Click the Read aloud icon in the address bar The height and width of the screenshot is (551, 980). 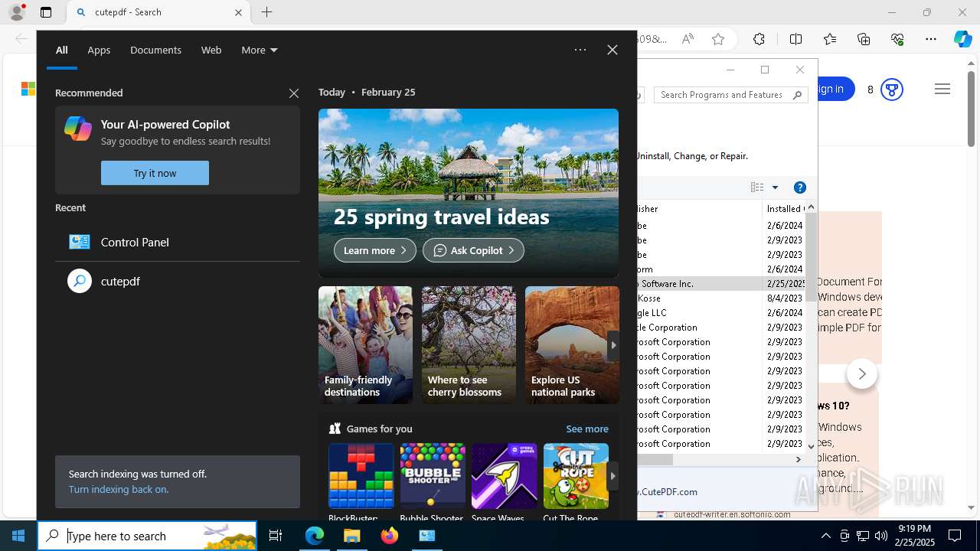click(688, 39)
